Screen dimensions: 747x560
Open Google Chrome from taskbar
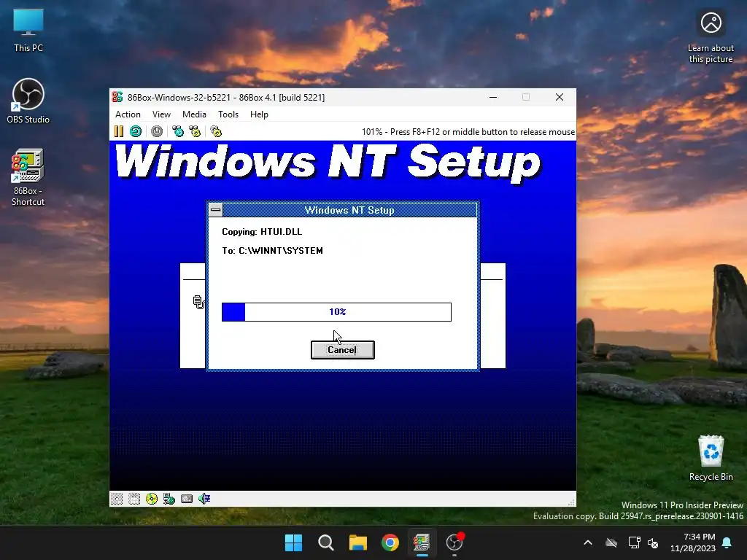[390, 542]
